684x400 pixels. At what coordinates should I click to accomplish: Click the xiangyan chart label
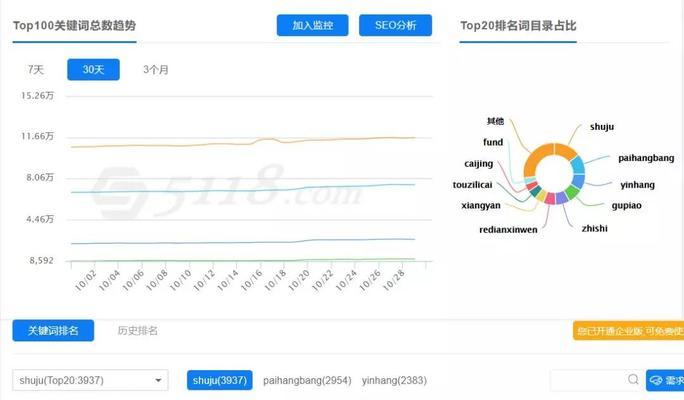(481, 205)
